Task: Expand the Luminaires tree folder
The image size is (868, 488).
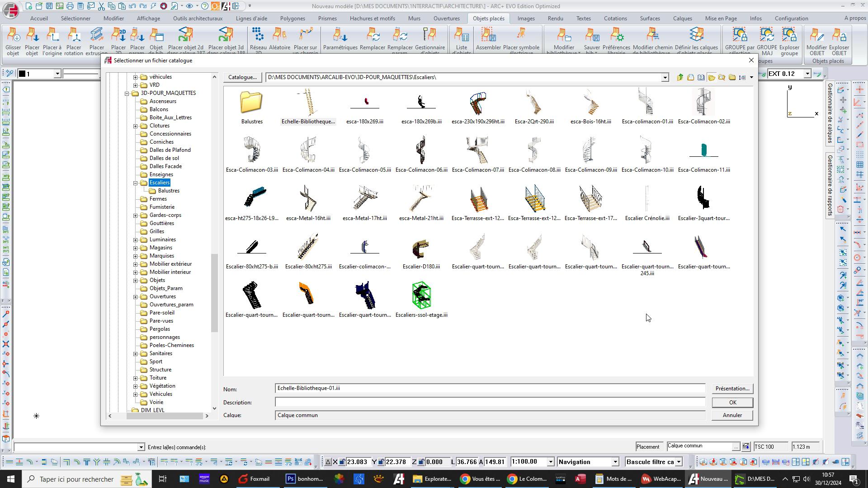Action: (135, 240)
